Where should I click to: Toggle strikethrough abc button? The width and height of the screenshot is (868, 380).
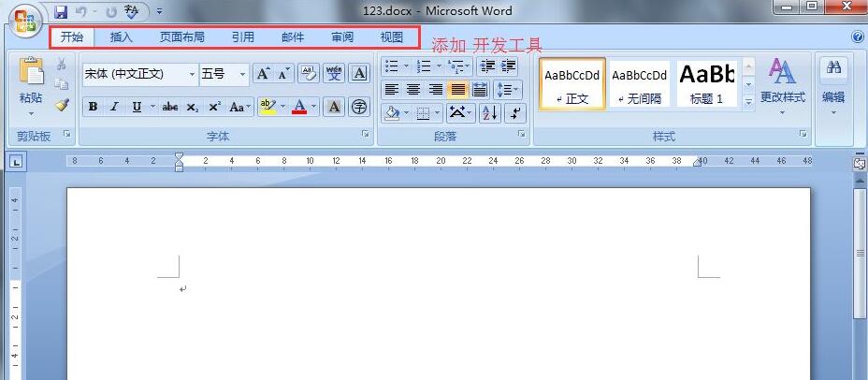coord(170,107)
